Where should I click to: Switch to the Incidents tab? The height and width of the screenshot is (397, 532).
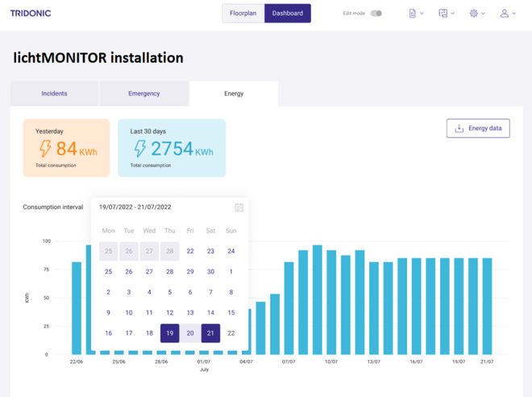(54, 94)
